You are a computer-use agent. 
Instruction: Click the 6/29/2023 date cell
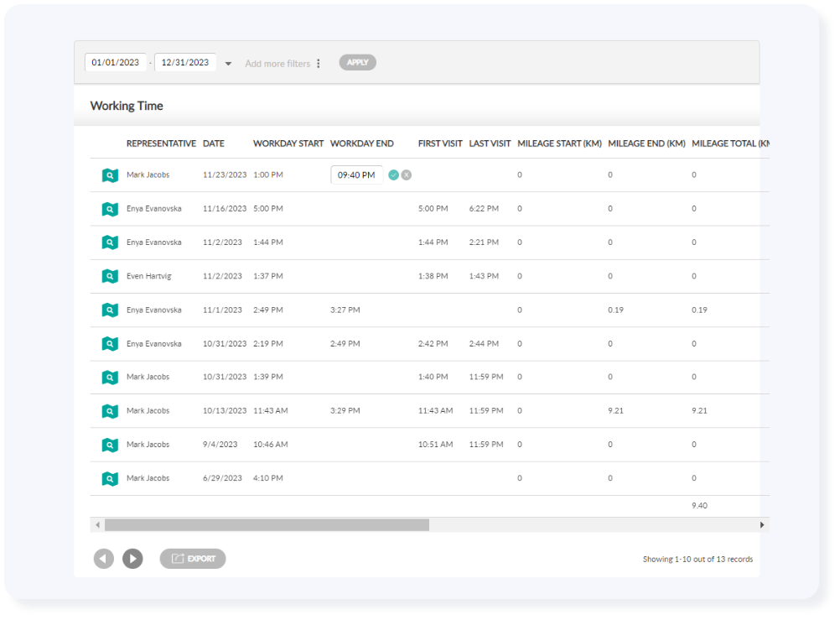click(222, 478)
